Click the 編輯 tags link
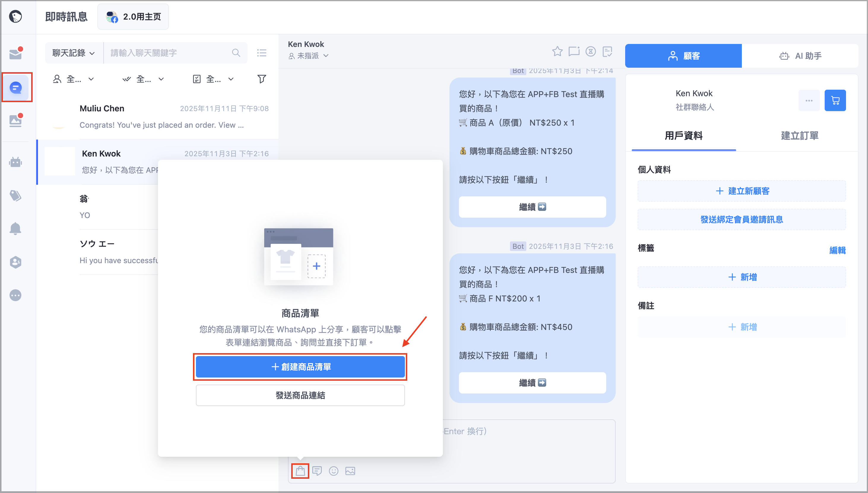 point(837,250)
